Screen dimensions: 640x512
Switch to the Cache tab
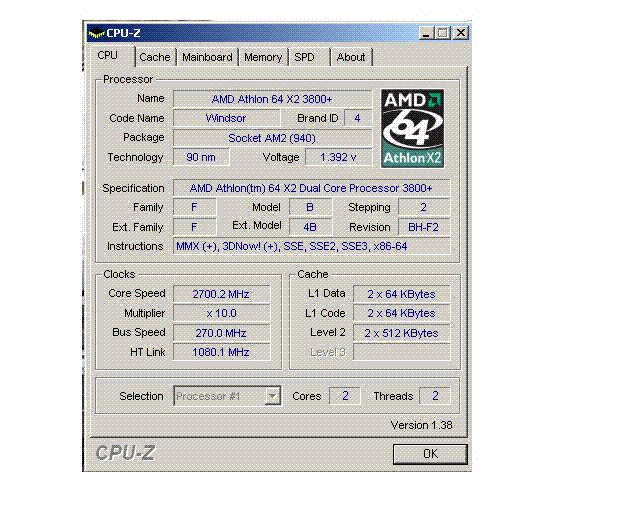tap(155, 57)
